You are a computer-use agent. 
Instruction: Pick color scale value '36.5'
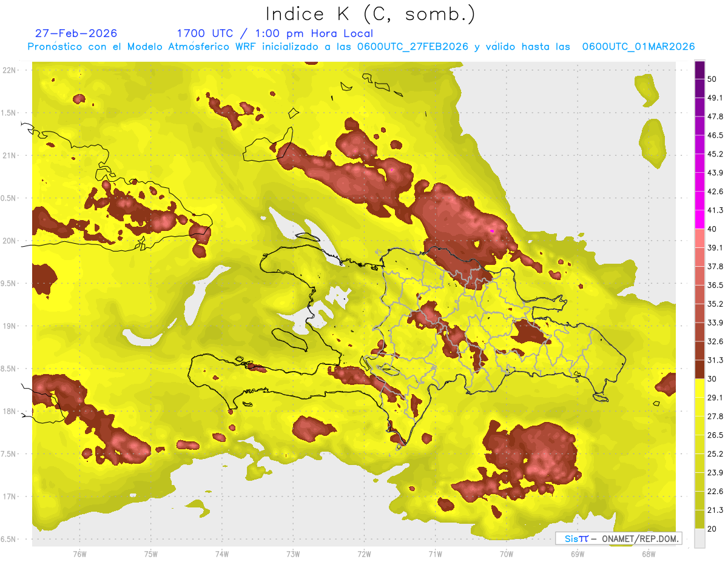coord(715,285)
